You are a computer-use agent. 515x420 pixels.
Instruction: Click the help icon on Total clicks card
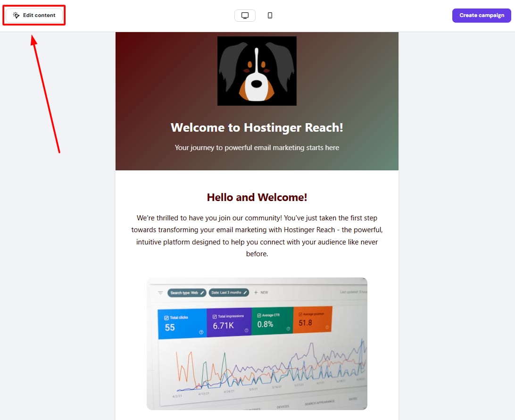201,332
